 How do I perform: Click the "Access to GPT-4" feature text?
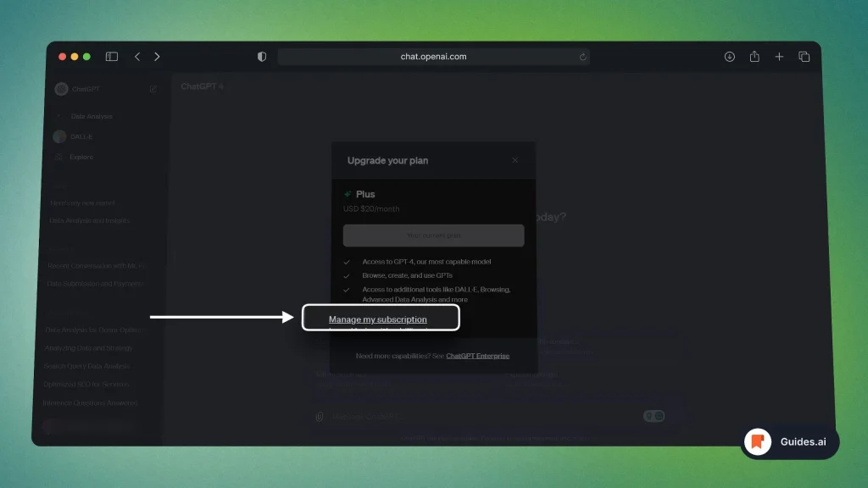coord(426,262)
